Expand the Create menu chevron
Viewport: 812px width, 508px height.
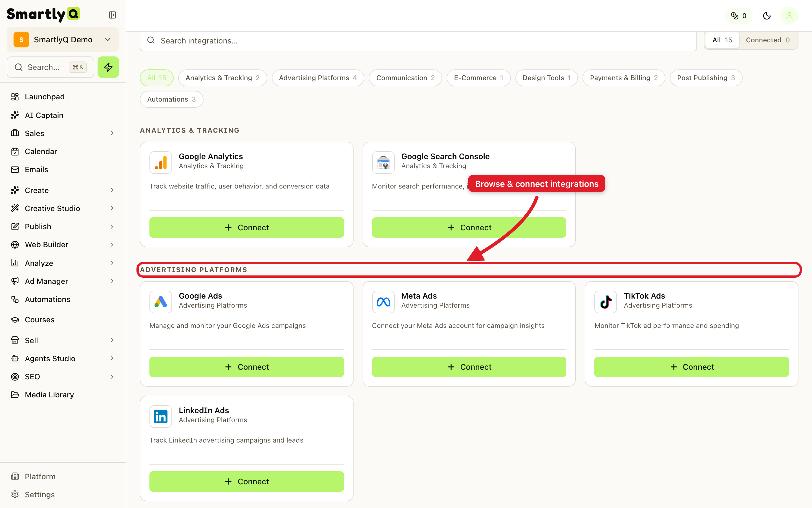(x=112, y=190)
